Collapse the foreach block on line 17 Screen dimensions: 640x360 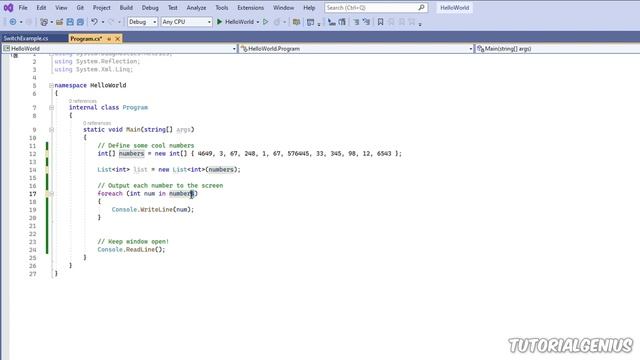point(51,193)
